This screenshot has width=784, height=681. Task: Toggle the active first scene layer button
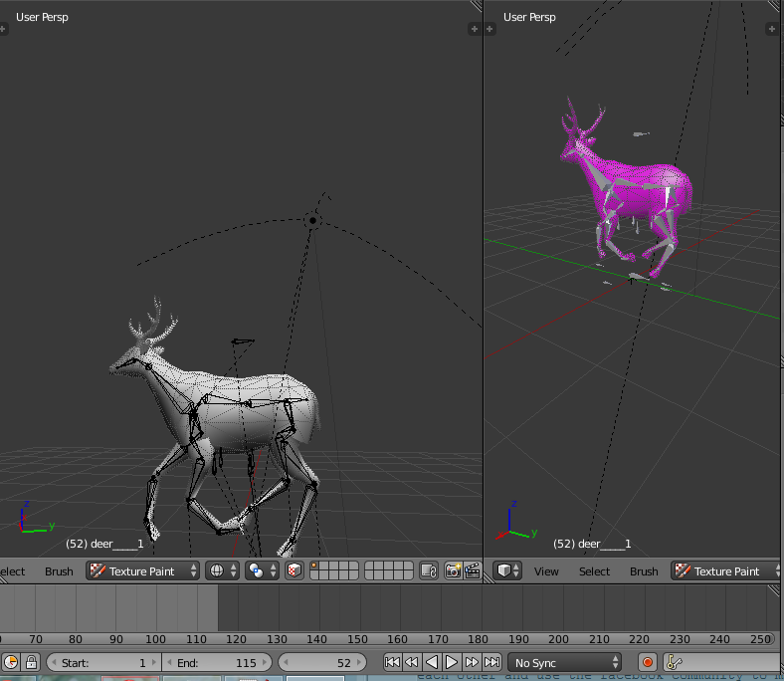click(314, 567)
